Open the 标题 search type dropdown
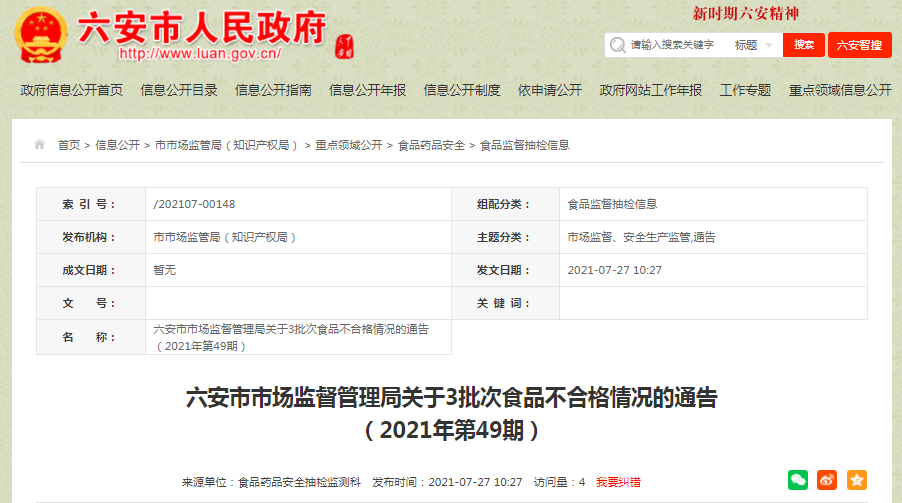The image size is (902, 503). (x=754, y=45)
